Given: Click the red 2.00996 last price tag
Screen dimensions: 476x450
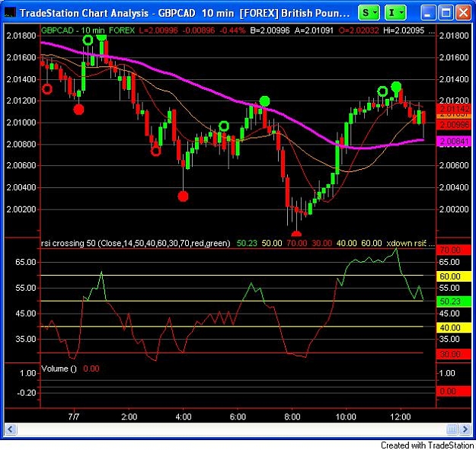Looking at the screenshot, I should [454, 125].
